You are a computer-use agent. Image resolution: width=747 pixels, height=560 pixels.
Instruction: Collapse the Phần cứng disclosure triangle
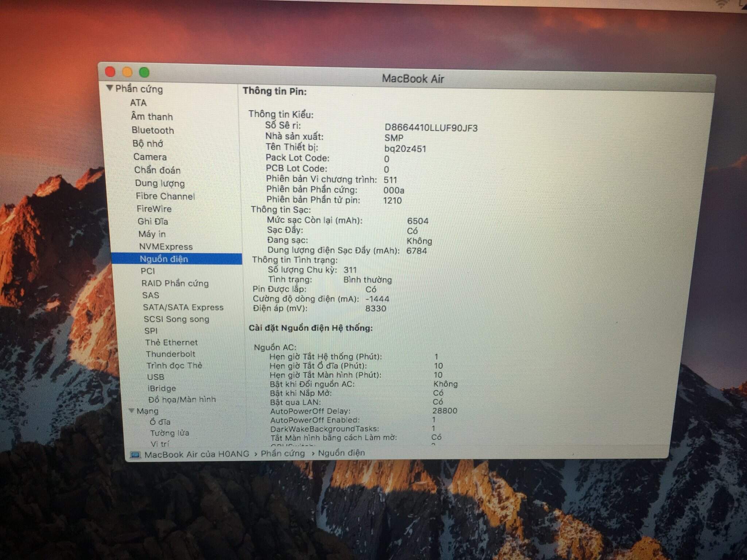click(x=109, y=88)
